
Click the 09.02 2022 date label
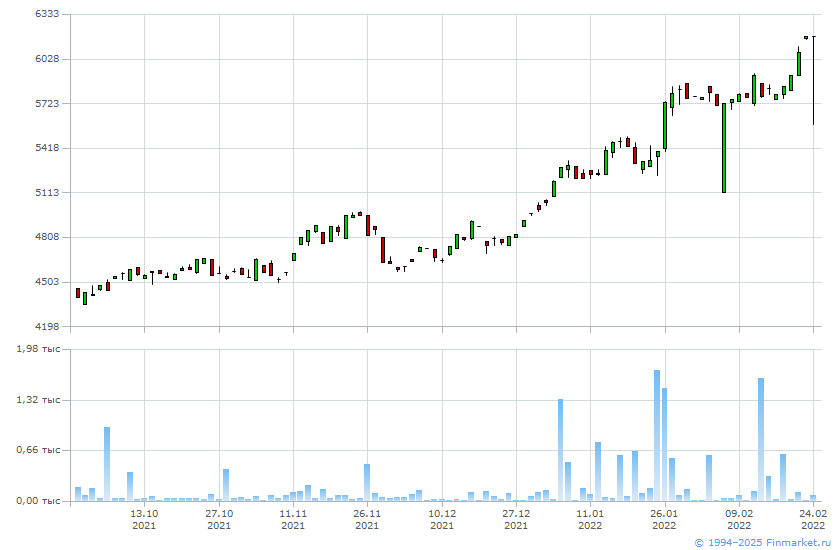(739, 519)
